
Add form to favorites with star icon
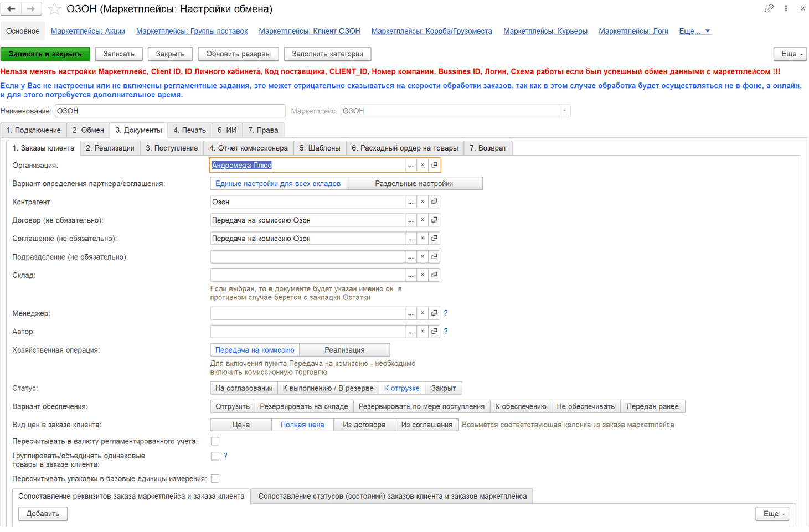click(x=54, y=9)
